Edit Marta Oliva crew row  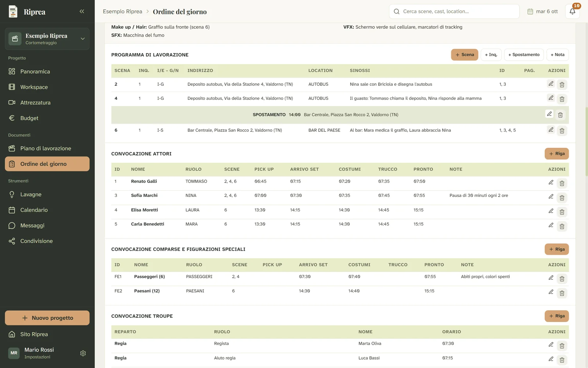pyautogui.click(x=551, y=345)
